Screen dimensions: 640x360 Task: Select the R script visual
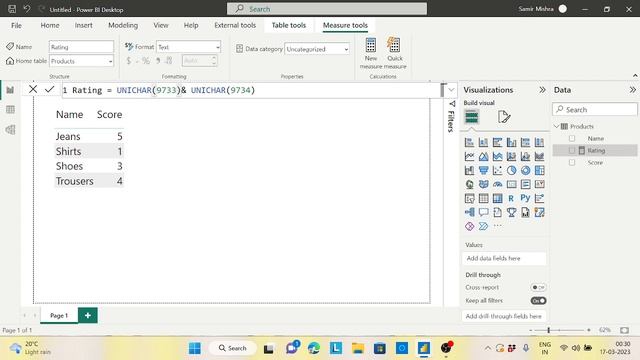point(511,198)
